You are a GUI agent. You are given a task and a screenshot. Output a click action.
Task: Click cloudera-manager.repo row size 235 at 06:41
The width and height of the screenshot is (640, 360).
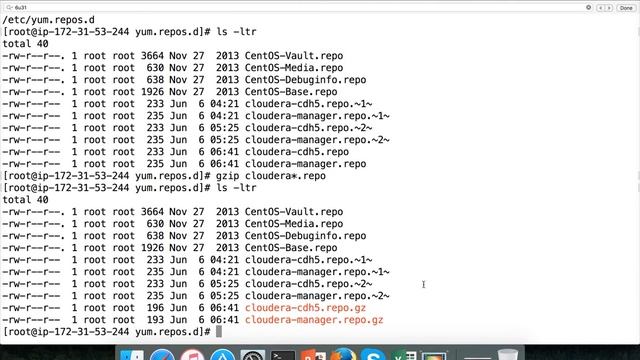coord(184,164)
